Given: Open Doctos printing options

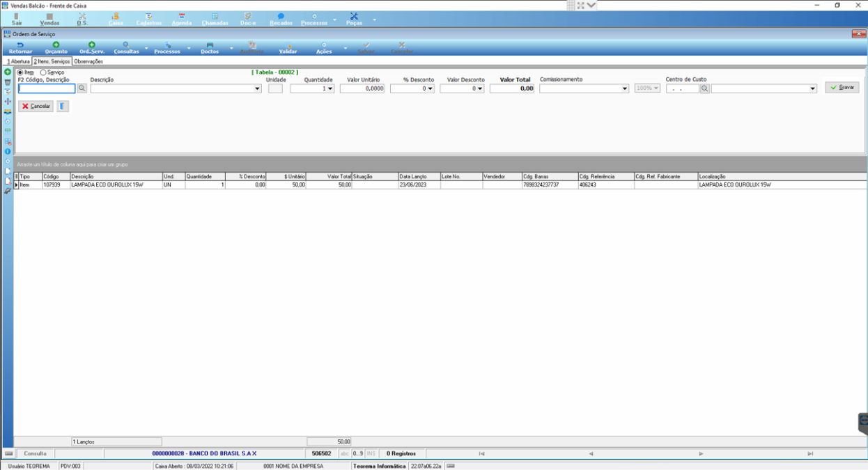Looking at the screenshot, I should [210, 48].
